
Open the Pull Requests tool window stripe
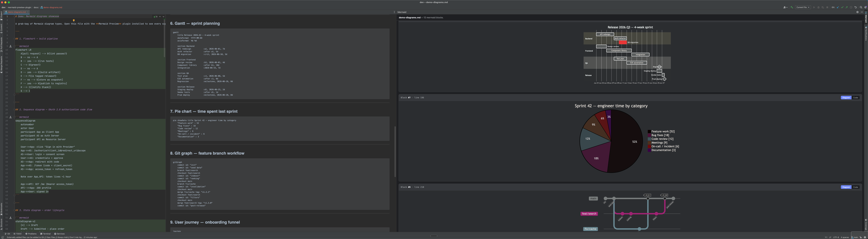(x=1, y=45)
